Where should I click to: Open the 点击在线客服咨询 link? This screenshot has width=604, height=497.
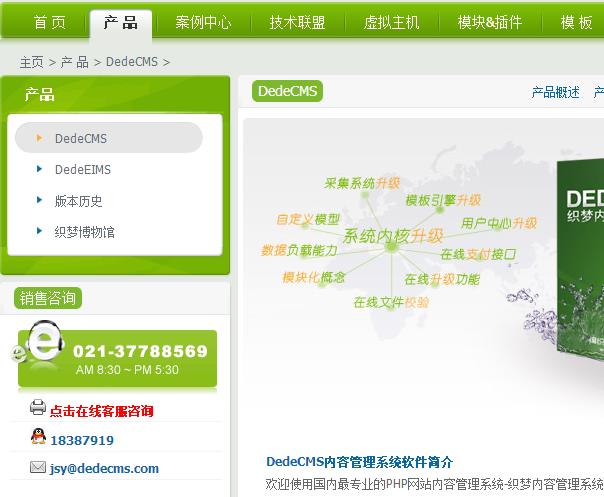pyautogui.click(x=102, y=410)
